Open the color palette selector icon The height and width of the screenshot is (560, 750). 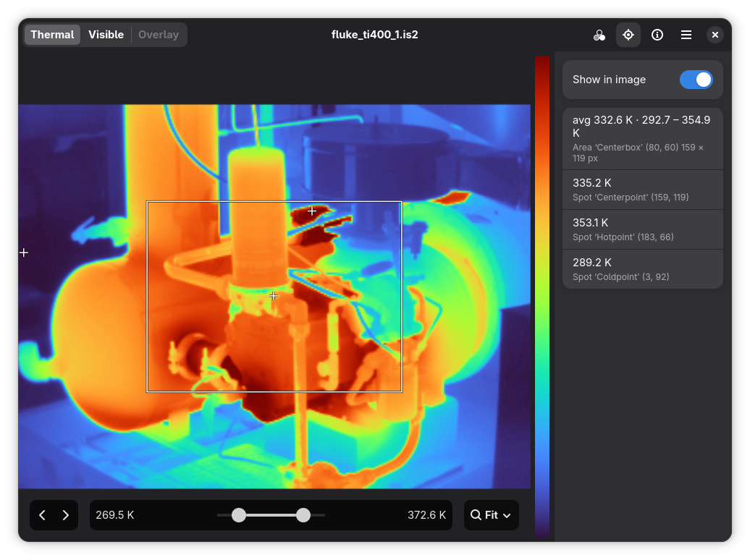click(x=599, y=35)
